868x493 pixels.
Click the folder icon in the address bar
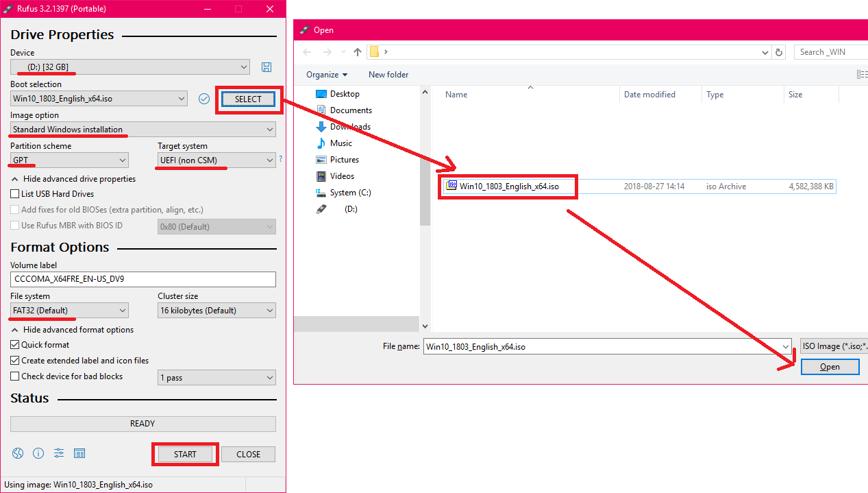[374, 52]
